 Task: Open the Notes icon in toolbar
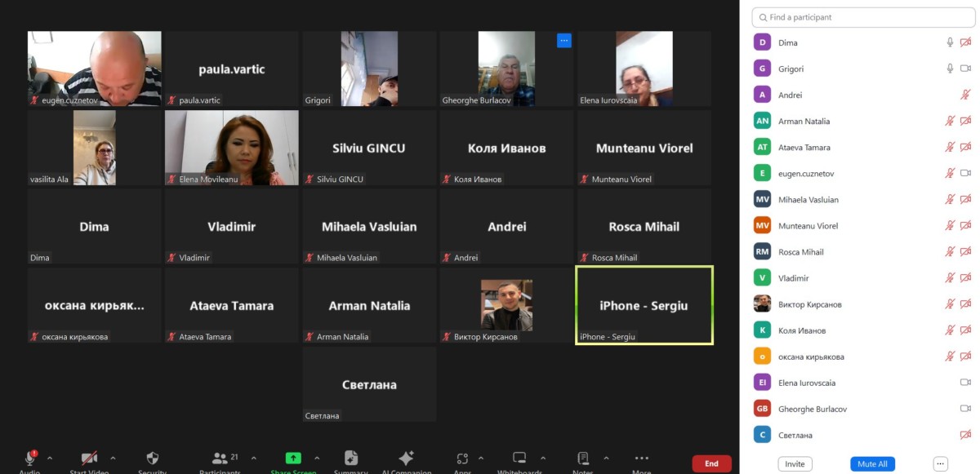click(583, 458)
